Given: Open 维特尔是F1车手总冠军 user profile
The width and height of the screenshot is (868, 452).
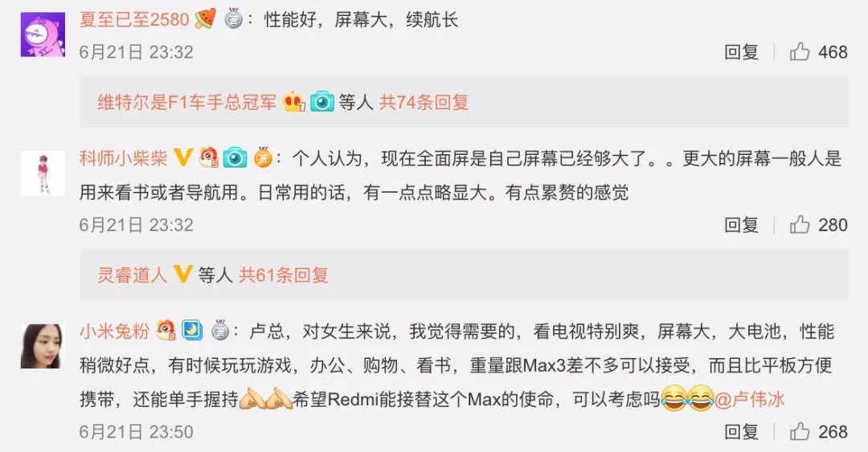Looking at the screenshot, I should click(186, 102).
